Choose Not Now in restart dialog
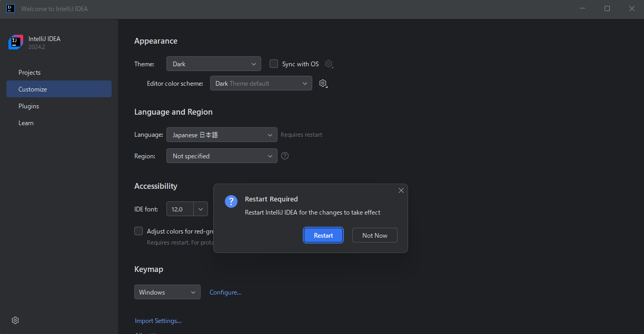 (375, 235)
